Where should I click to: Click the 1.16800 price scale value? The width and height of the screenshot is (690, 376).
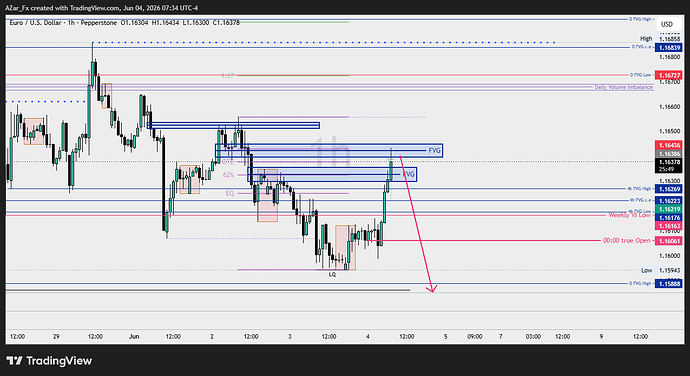tap(669, 57)
